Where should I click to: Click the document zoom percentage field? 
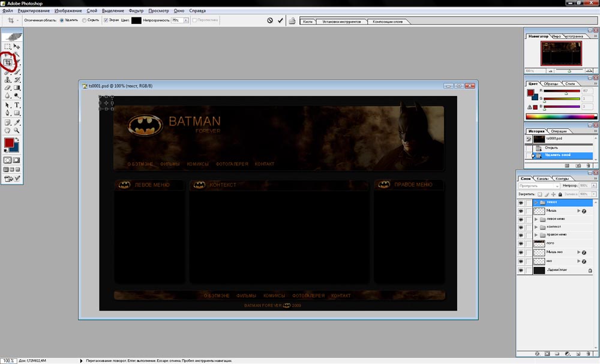[x=8, y=360]
